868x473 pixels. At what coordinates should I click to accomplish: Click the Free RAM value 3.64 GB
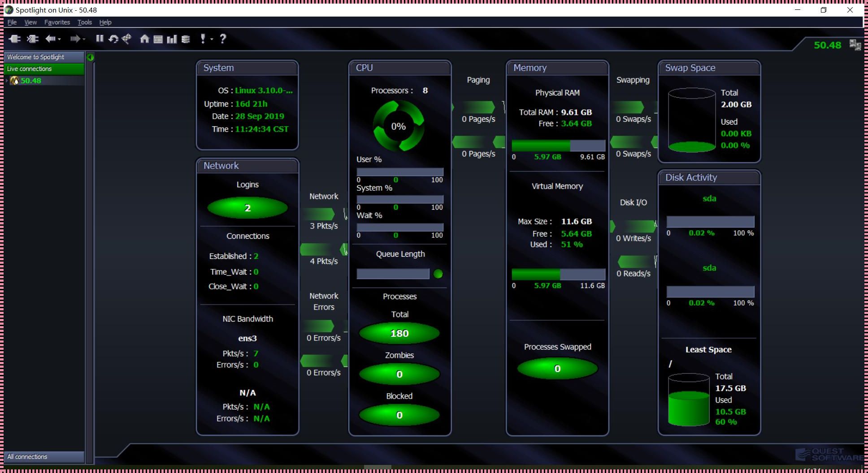coord(576,124)
